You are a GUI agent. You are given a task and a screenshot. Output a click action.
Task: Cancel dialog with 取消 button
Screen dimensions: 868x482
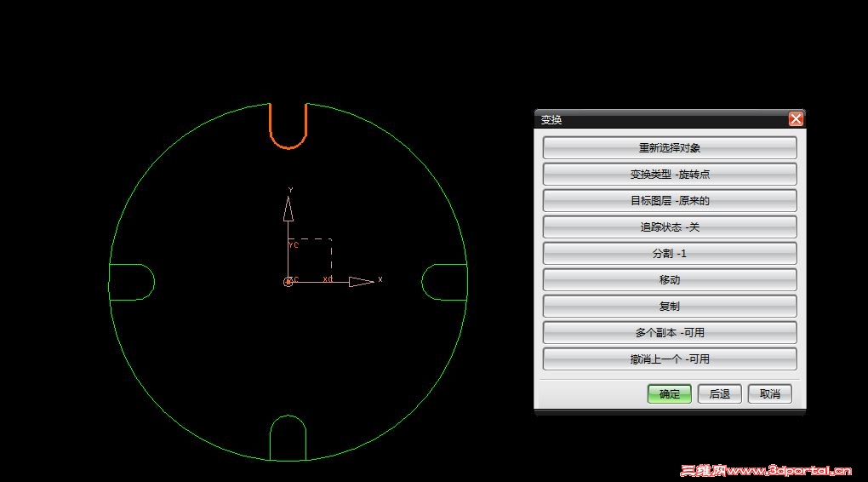(x=769, y=394)
